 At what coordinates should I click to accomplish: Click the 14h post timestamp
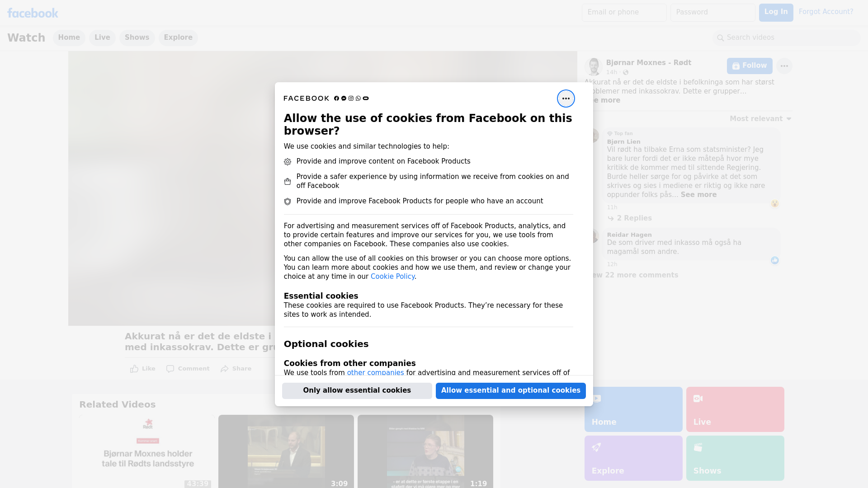[612, 72]
